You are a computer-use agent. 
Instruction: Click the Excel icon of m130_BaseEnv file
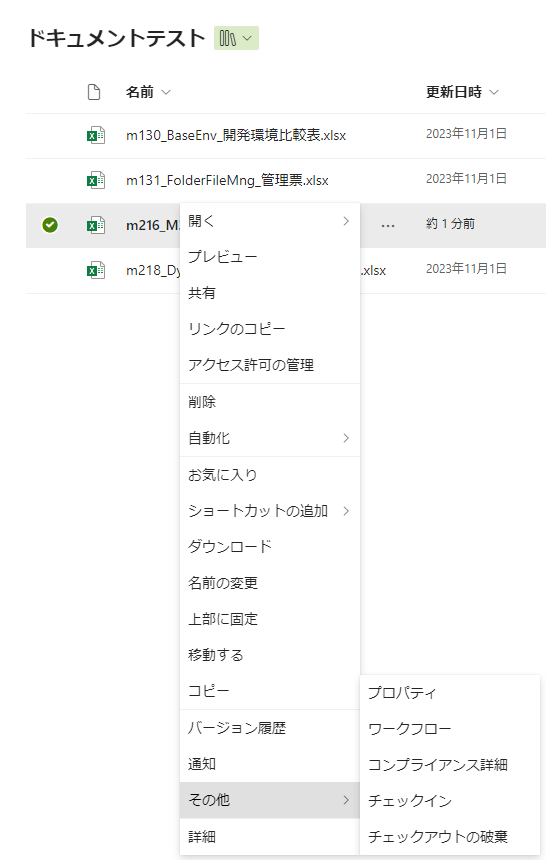point(96,135)
